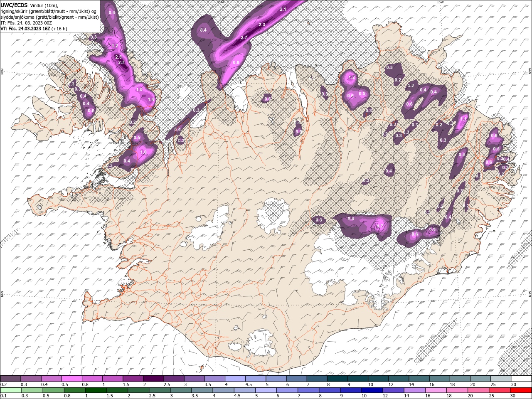Click the 0.7 snowfall value label
The width and height of the screenshot is (532, 399).
click(379, 227)
